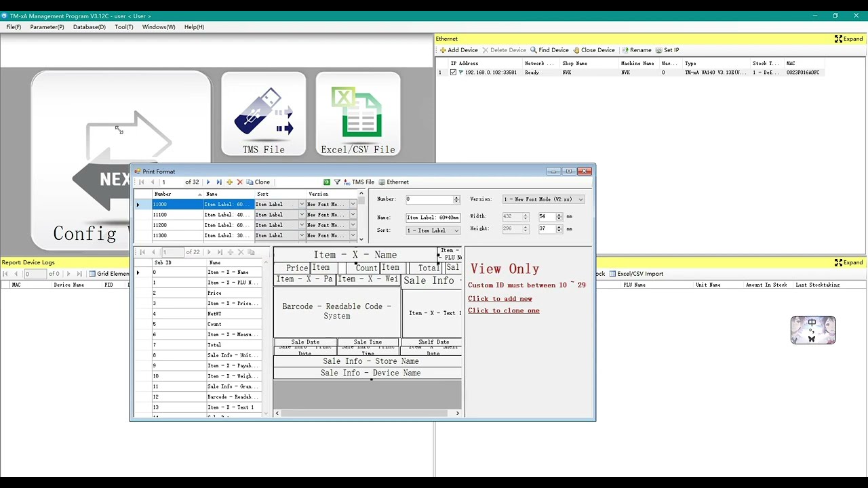The image size is (868, 488).
Task: Expand the Ethernet panel
Action: click(x=848, y=39)
